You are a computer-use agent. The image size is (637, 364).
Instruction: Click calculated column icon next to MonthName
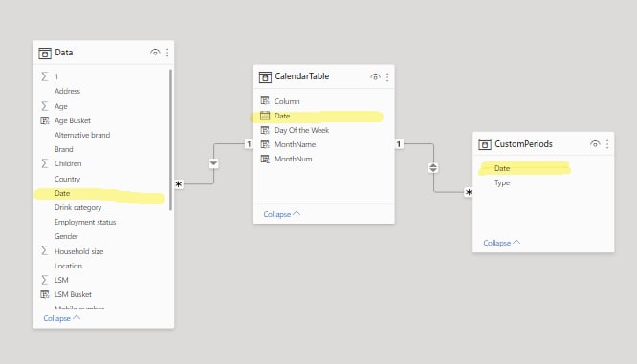(x=265, y=144)
